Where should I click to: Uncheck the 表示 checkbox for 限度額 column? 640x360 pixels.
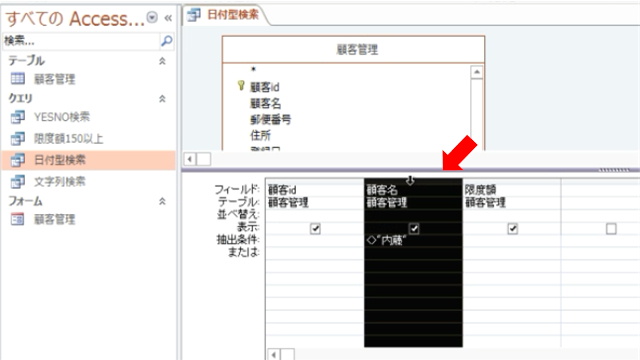[x=513, y=229]
